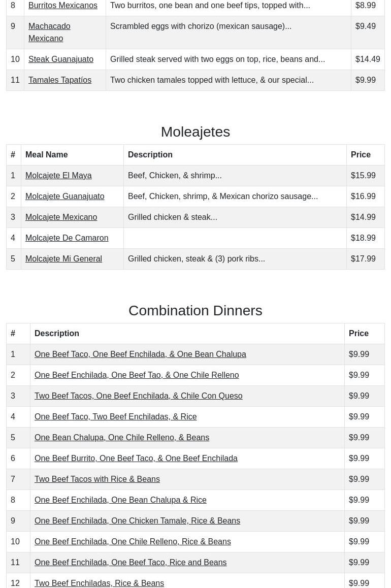This screenshot has height=588, width=391.
Task: Select Molcajete Mi General link
Action: click(63, 258)
